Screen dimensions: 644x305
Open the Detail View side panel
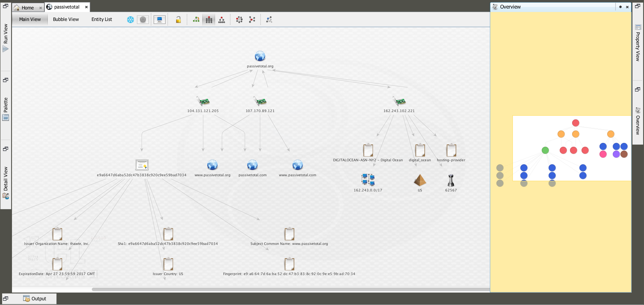pos(6,183)
